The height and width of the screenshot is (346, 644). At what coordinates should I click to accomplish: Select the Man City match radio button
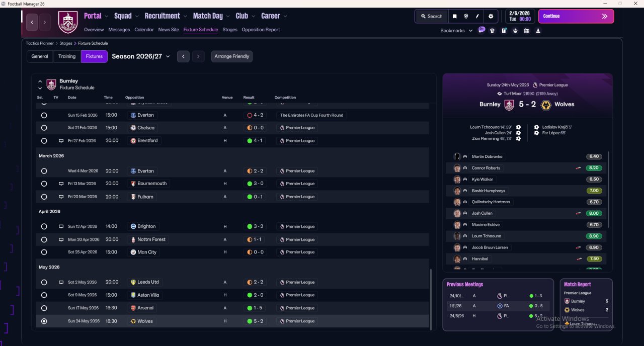point(44,252)
